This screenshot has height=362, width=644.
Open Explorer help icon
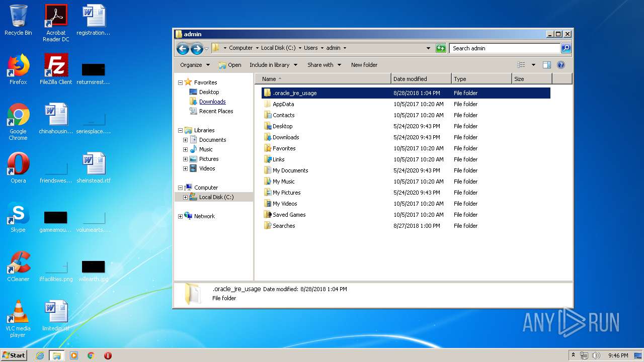click(x=561, y=65)
